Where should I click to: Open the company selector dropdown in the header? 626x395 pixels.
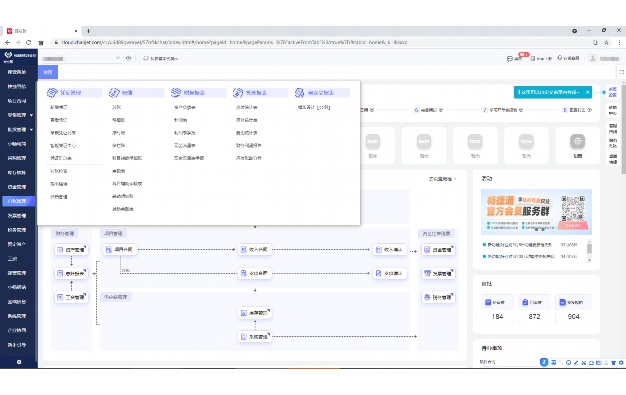tap(81, 59)
